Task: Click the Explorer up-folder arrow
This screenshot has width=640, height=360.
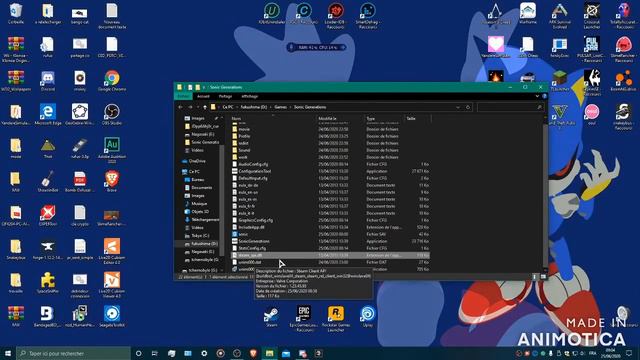Action: [205, 107]
